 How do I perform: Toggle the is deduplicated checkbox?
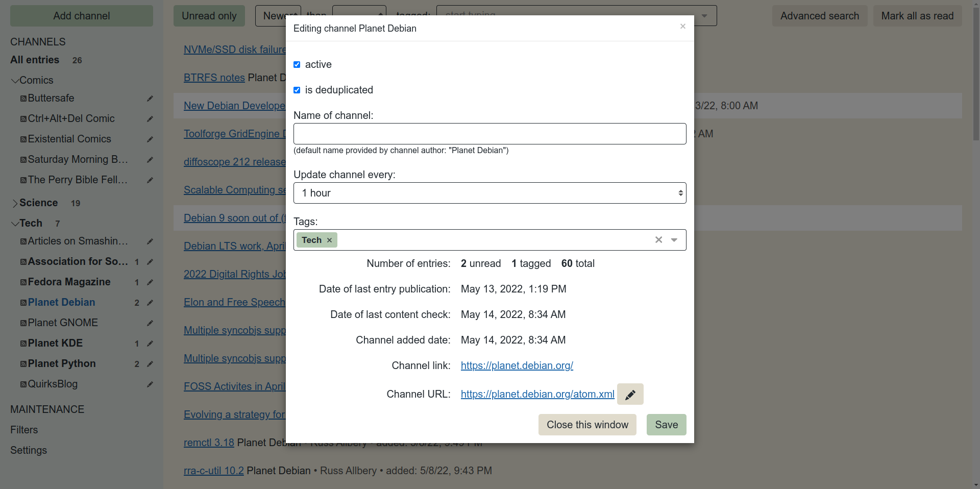(x=297, y=90)
